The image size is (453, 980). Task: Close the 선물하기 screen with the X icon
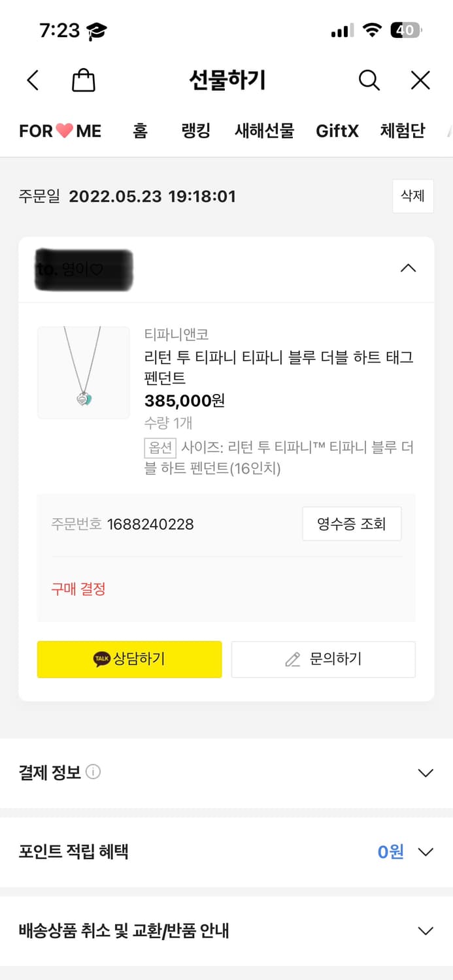coord(420,80)
